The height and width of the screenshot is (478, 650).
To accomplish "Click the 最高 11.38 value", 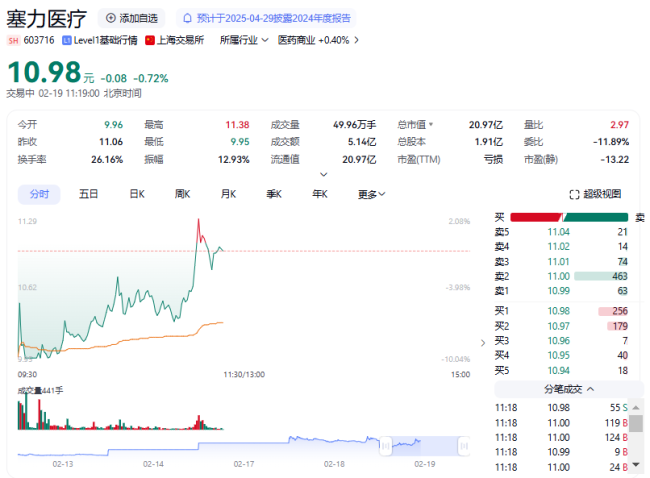I will click(237, 125).
